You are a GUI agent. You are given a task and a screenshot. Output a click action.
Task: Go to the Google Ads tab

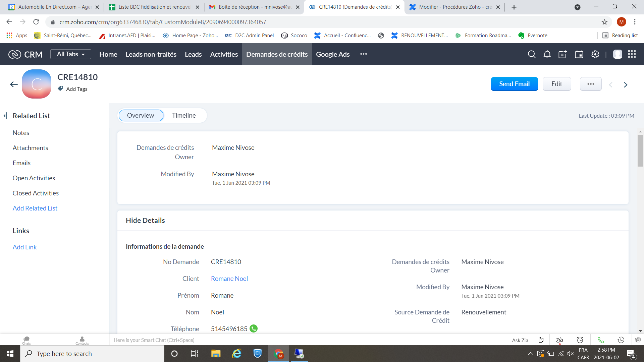[333, 54]
